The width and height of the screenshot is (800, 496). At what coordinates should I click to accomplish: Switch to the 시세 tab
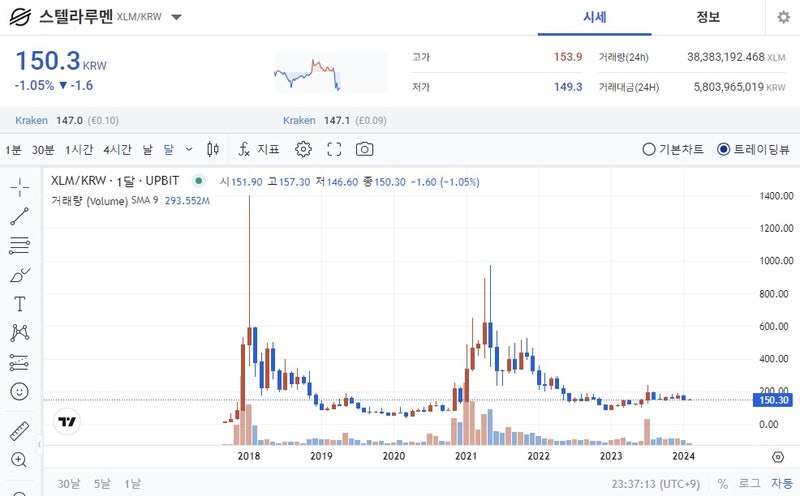click(594, 17)
